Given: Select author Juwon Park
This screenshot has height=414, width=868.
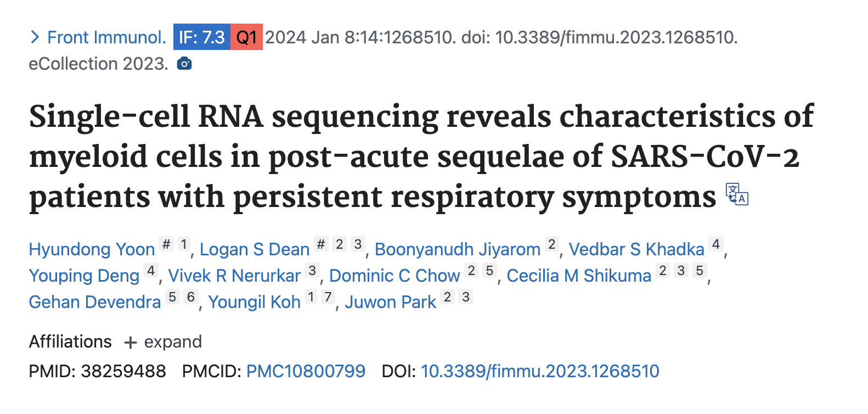Looking at the screenshot, I should coord(390,302).
